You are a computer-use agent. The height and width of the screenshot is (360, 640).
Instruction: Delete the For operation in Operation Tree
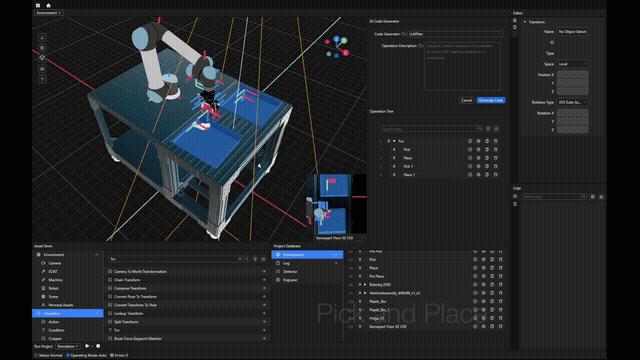(x=496, y=141)
